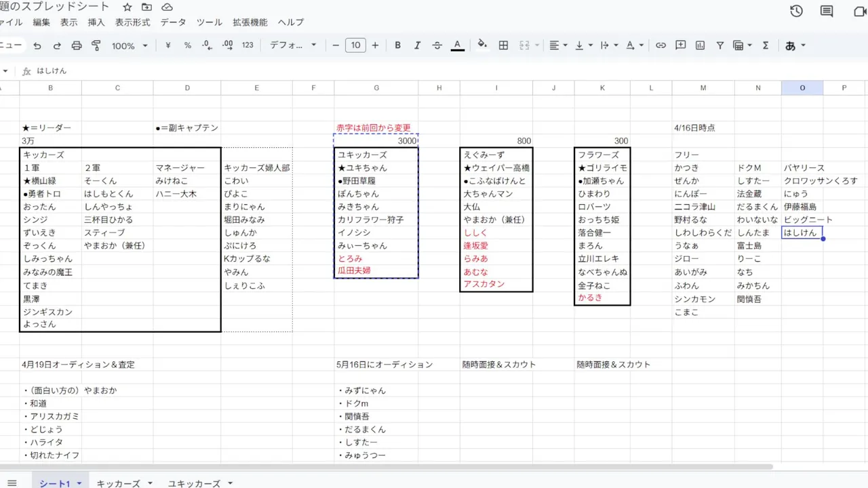Screen dimensions: 868x488
Task: Select cell 5月16日にオーディション
Action: coord(384,364)
